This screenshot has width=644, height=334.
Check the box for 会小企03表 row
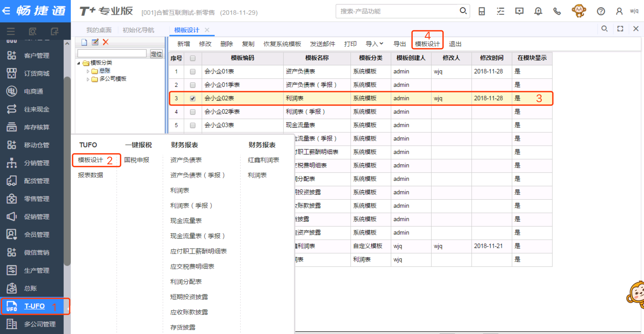point(192,125)
